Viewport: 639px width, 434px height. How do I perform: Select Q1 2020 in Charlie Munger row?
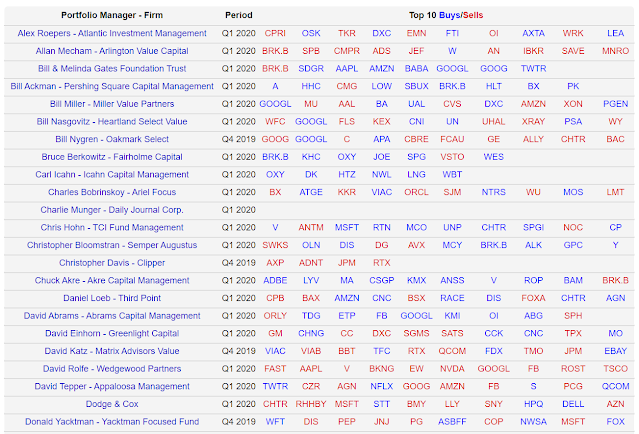click(x=238, y=210)
